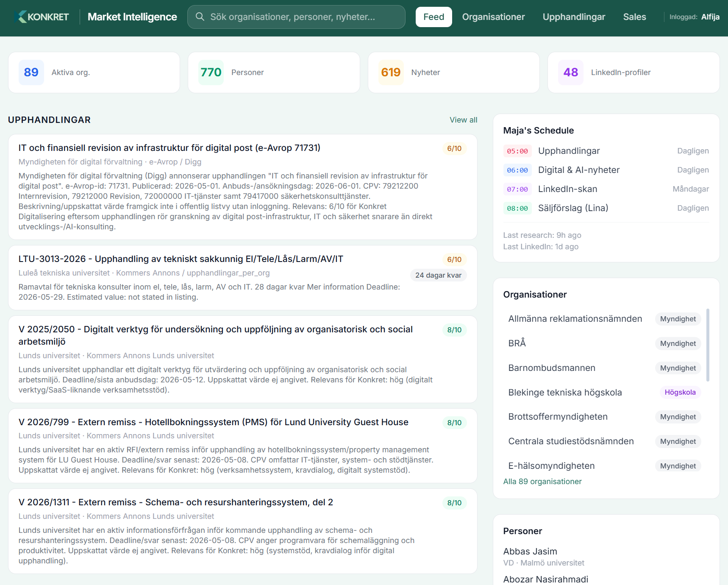The height and width of the screenshot is (585, 728).
Task: Click Myndigheten för digital förvaltning source line
Action: (x=110, y=162)
